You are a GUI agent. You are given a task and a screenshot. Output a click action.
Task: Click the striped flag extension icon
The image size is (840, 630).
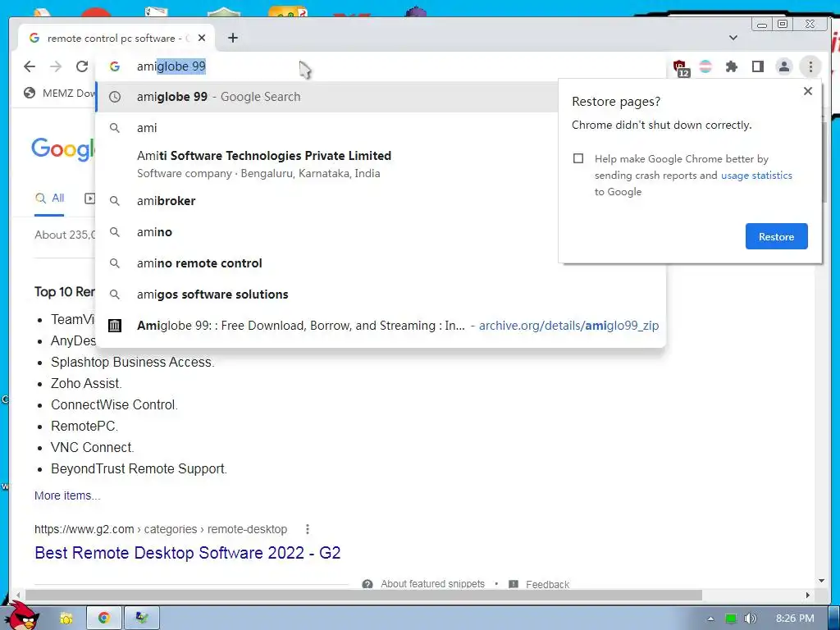(706, 66)
